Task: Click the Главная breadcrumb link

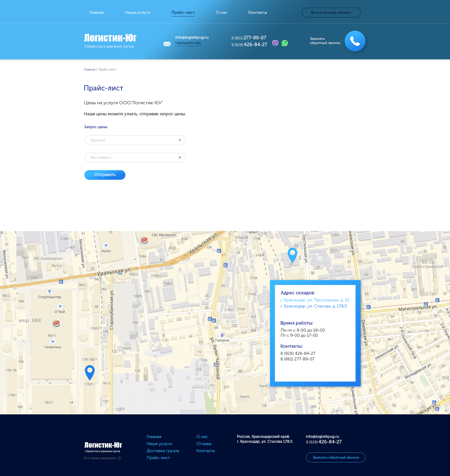Action: pos(90,70)
